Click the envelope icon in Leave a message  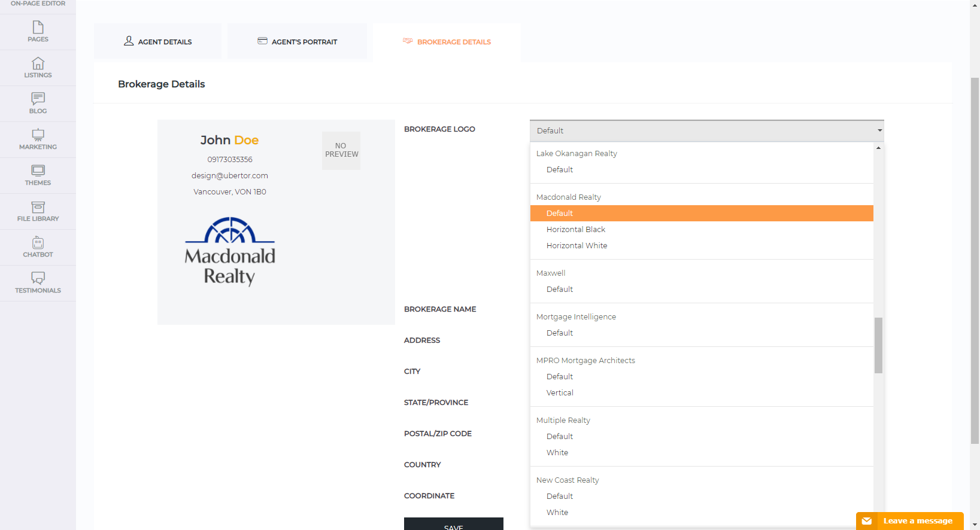pos(866,521)
